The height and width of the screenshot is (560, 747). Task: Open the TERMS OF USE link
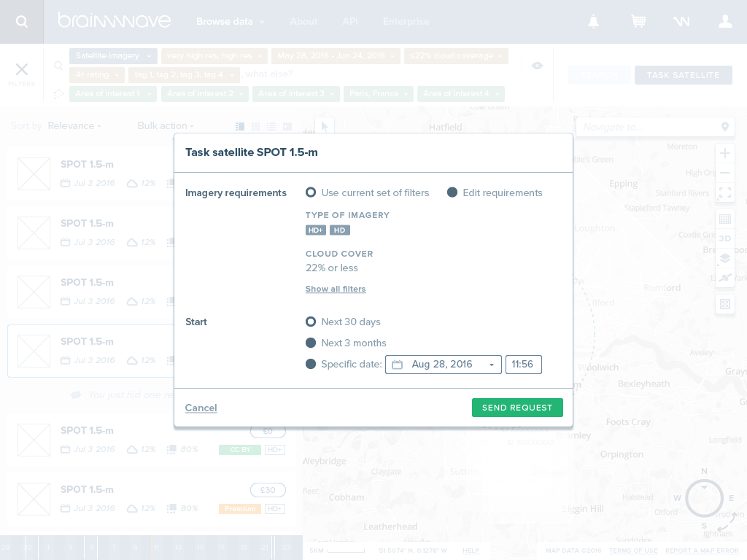(x=633, y=551)
